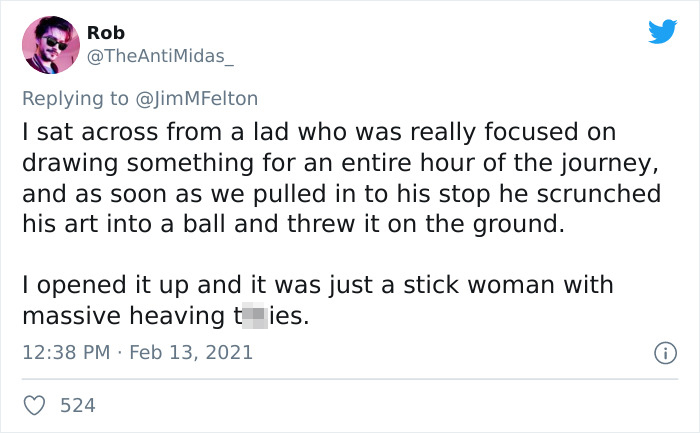Screen dimensions: 700x433
Task: Open Rob's profile avatar picture
Action: [x=50, y=45]
